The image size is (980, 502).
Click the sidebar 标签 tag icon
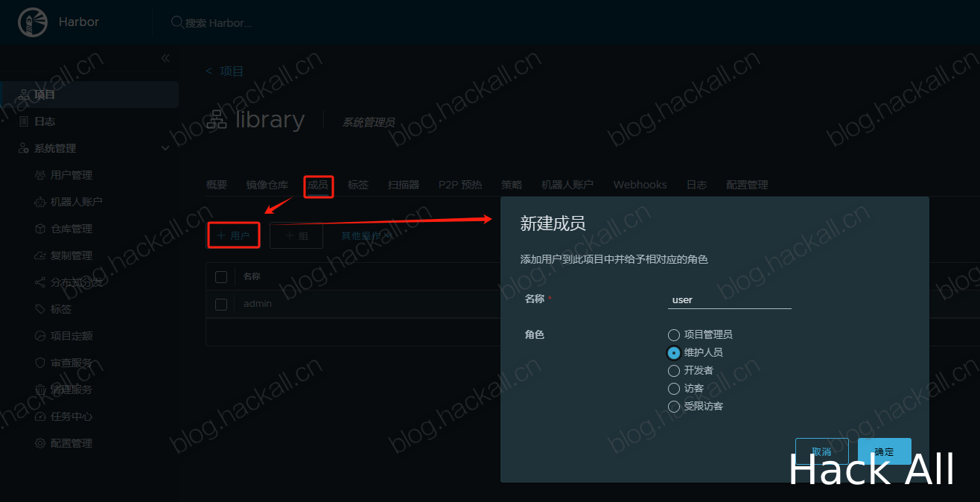[40, 309]
